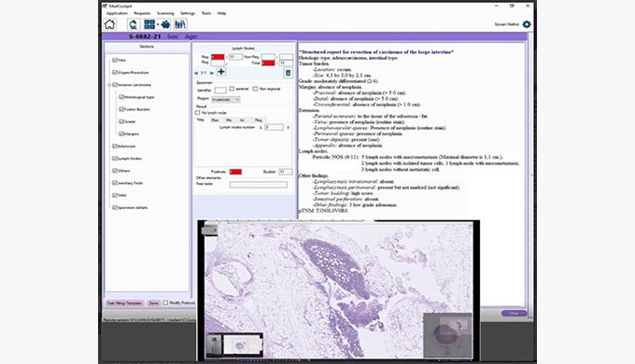Check the No lymph node checkbox
The image size is (635, 364).
click(198, 113)
